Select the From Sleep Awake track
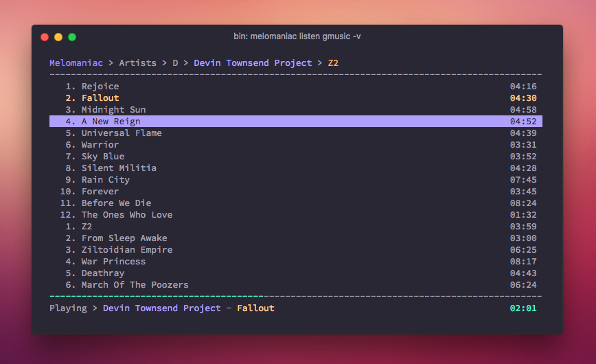The image size is (596, 364). [x=296, y=238]
